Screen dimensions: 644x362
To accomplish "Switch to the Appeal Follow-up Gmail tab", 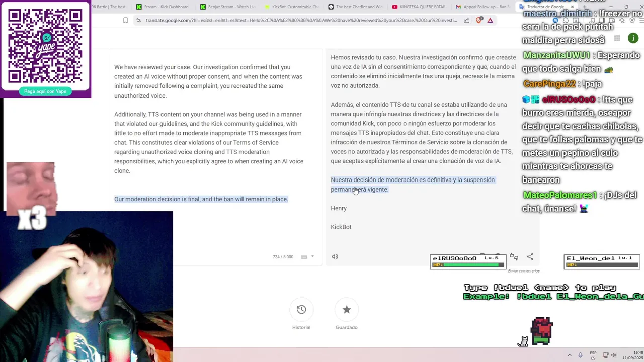I will [482, 7].
